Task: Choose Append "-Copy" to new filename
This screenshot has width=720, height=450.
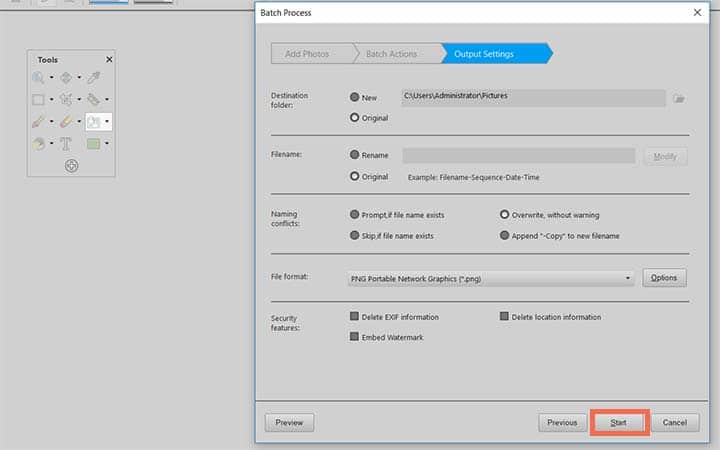Action: (505, 235)
